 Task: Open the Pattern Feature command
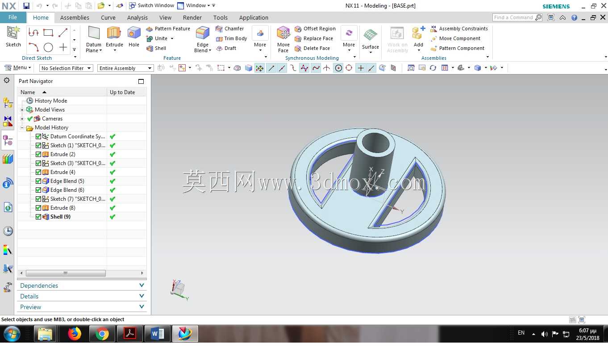pos(168,29)
